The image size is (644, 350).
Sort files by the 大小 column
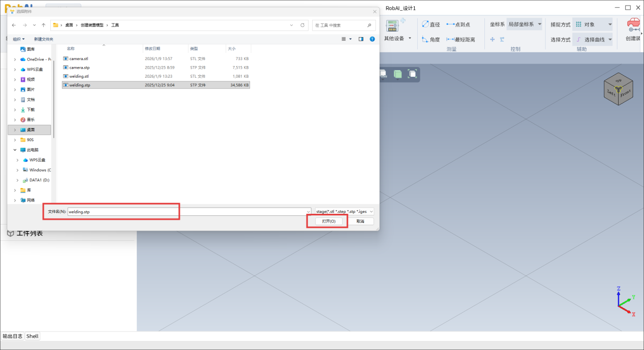coord(231,49)
